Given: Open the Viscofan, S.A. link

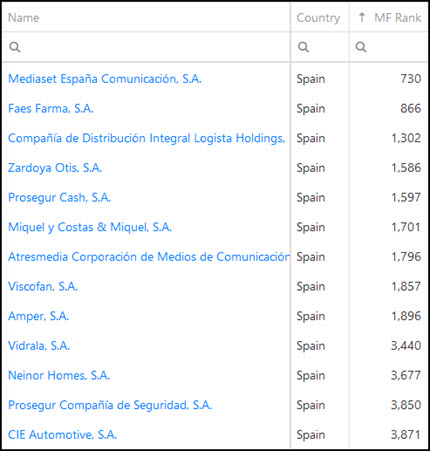Looking at the screenshot, I should click(43, 287).
